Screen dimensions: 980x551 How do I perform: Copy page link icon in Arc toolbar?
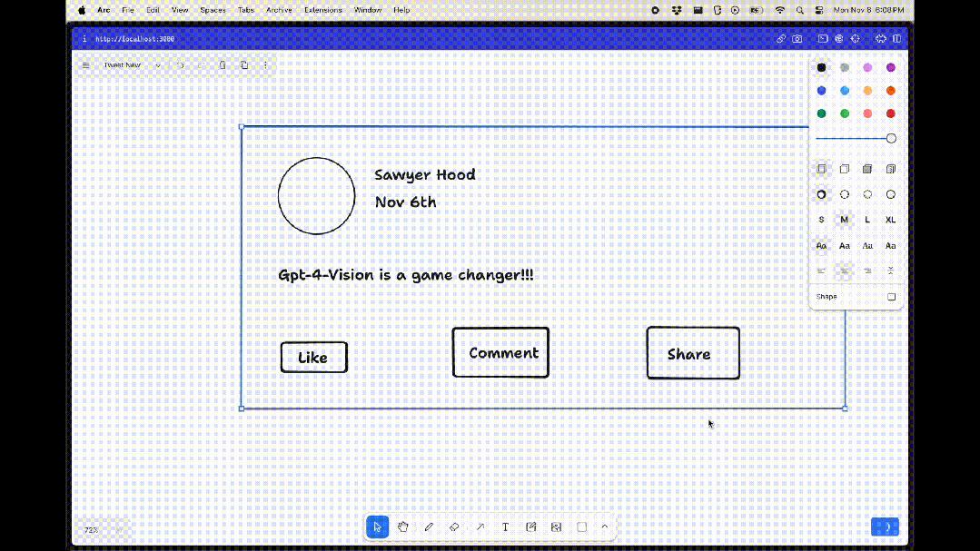[x=780, y=39]
